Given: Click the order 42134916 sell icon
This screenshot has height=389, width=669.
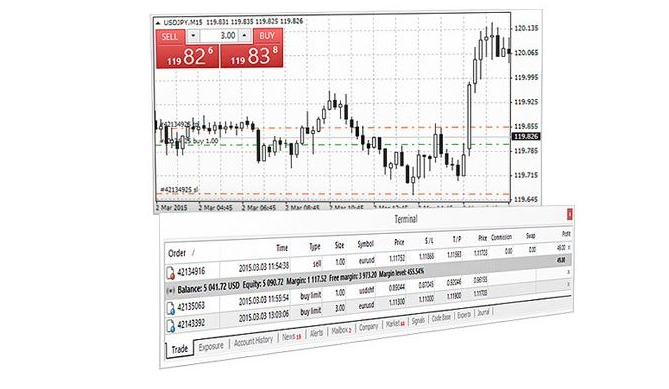Looking at the screenshot, I should click(x=171, y=273).
